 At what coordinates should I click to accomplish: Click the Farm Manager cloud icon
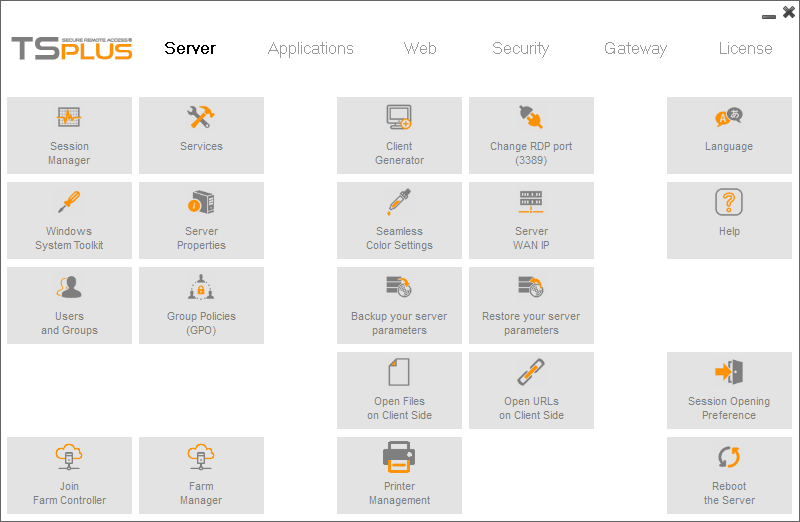tap(201, 457)
